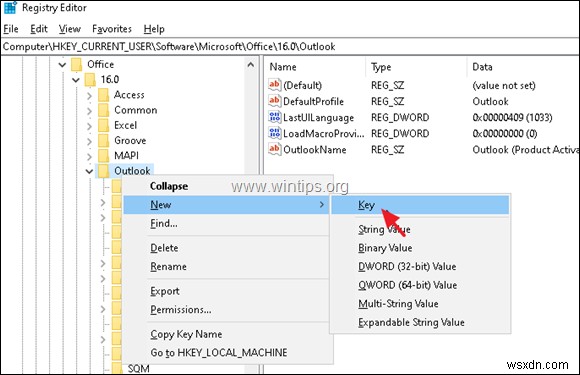The image size is (580, 375).
Task: Click the Common folder icon
Action: pyautogui.click(x=104, y=110)
